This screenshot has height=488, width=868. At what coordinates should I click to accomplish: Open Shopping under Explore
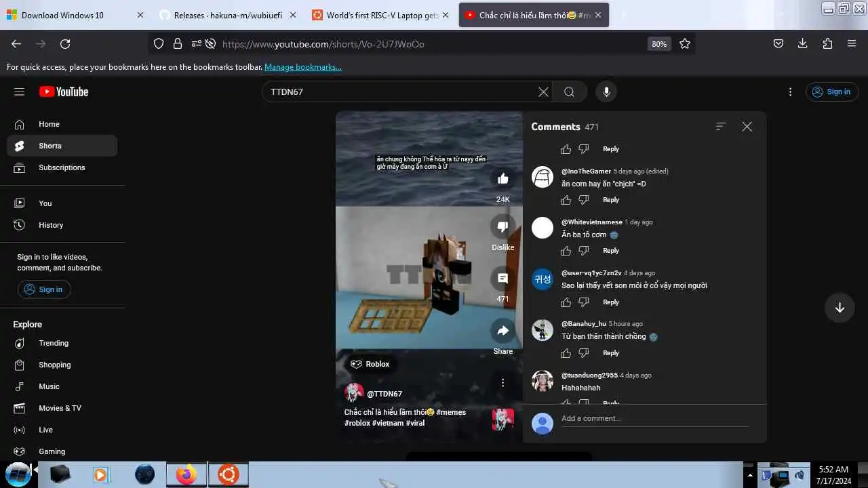62,365
